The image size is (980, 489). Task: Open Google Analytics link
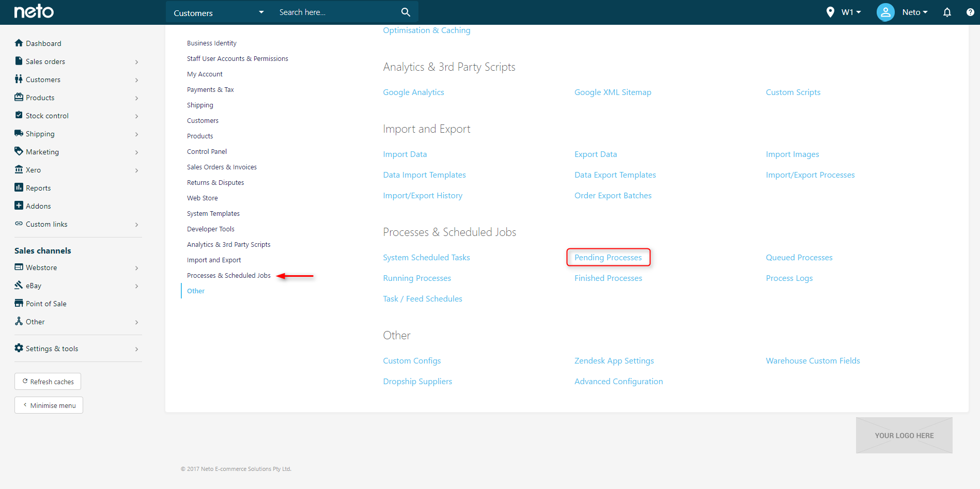click(413, 92)
